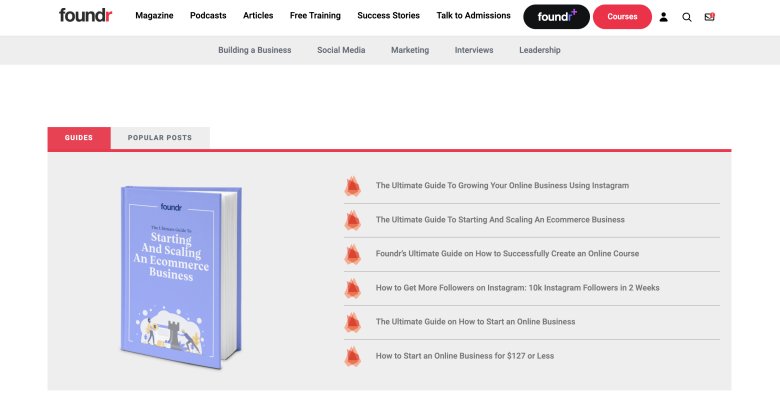Screen dimensions: 780x416
Task: Click flame icon beside How to Start an Online Business
Action: point(353,322)
